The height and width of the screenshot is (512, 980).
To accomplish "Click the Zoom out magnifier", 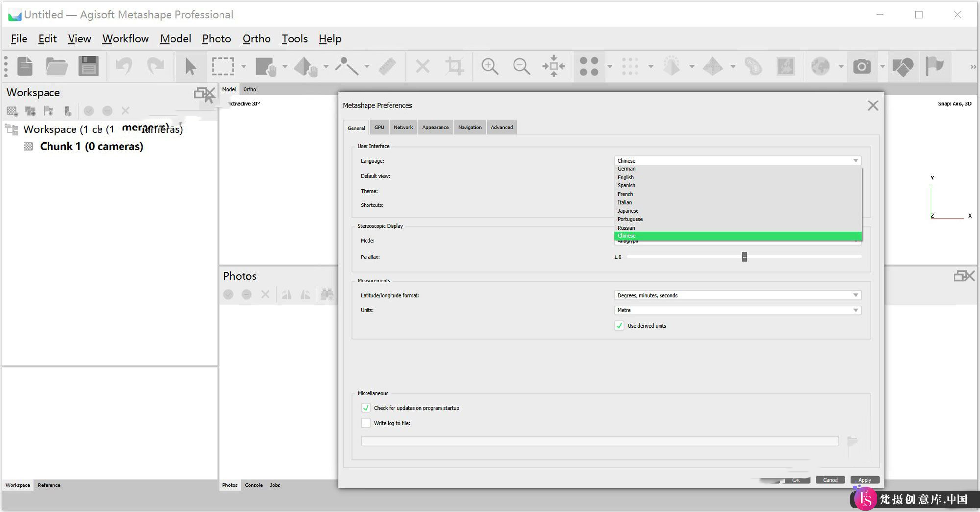I will coord(521,66).
